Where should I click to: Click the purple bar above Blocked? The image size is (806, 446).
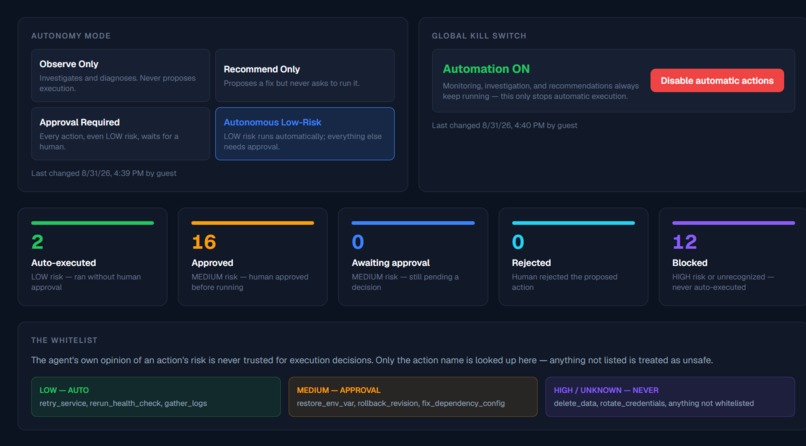(x=734, y=223)
